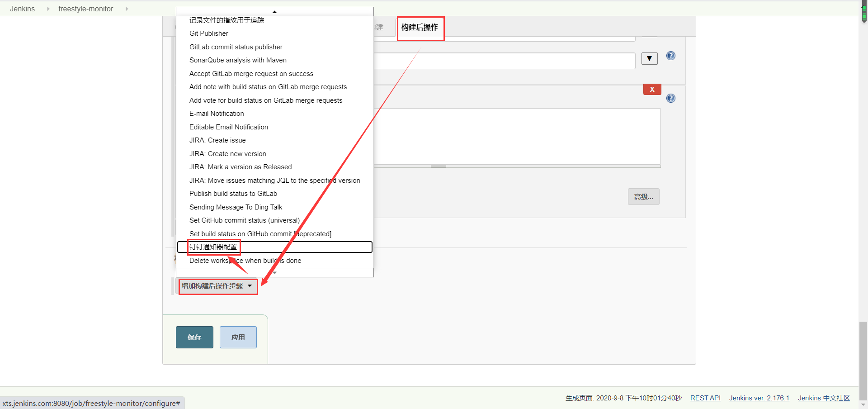Open the Jenkins ver. 2.176.1 link
The width and height of the screenshot is (868, 409).
click(x=759, y=398)
